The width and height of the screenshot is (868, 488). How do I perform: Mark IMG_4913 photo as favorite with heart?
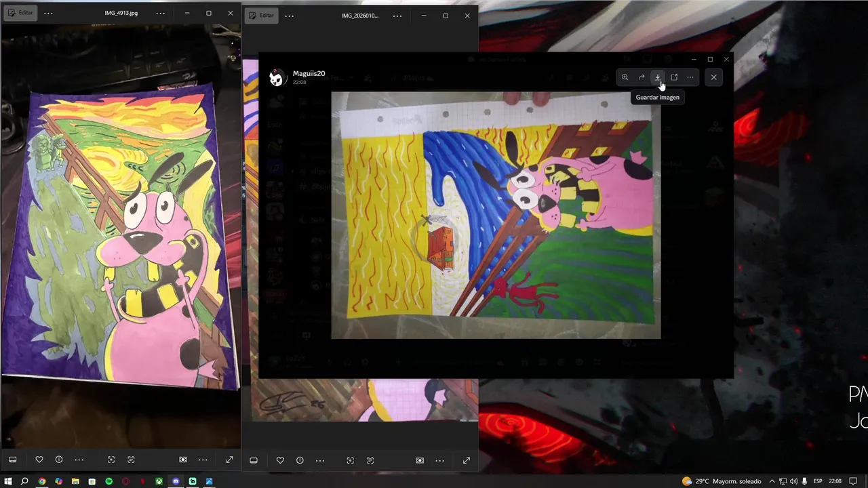coord(39,460)
